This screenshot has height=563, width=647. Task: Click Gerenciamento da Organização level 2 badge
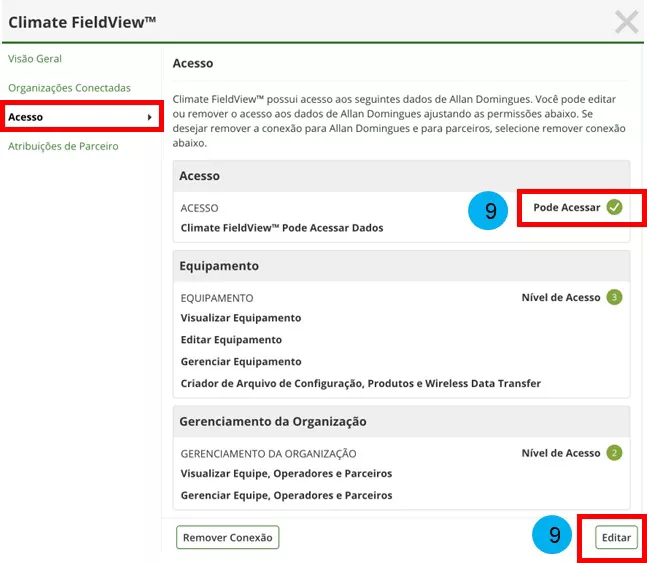614,453
